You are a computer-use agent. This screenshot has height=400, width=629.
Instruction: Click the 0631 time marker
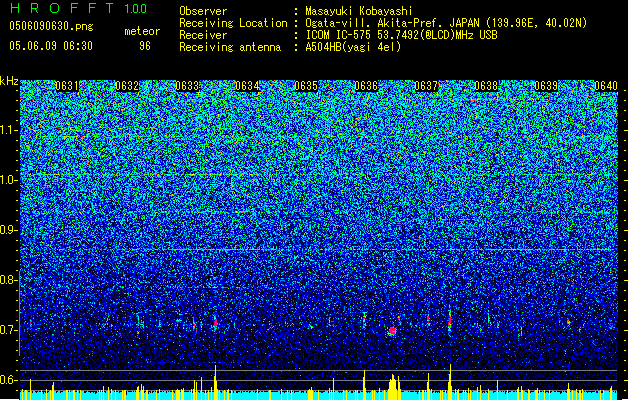coord(67,86)
